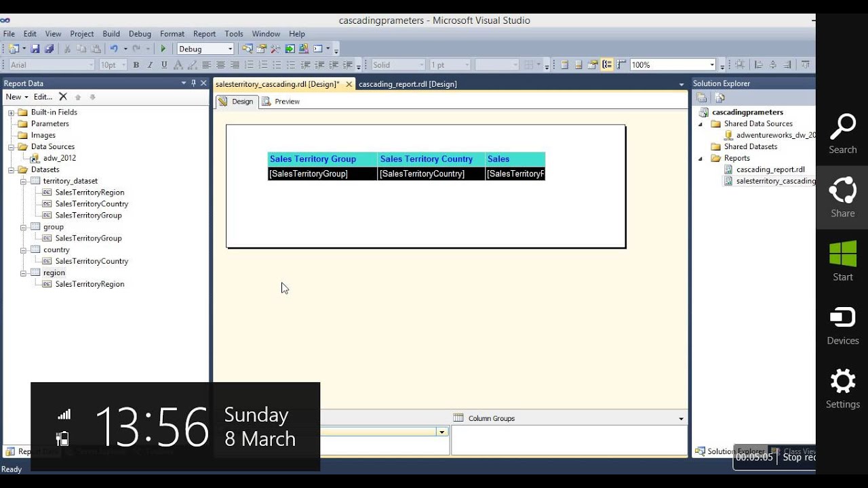The width and height of the screenshot is (868, 488).
Task: Start debugging with the green play icon
Action: point(163,49)
